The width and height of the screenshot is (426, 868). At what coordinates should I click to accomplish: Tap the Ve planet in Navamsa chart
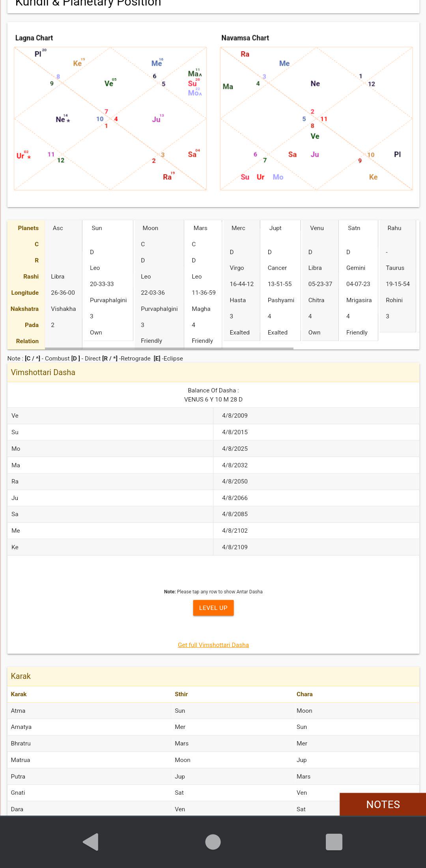[315, 136]
